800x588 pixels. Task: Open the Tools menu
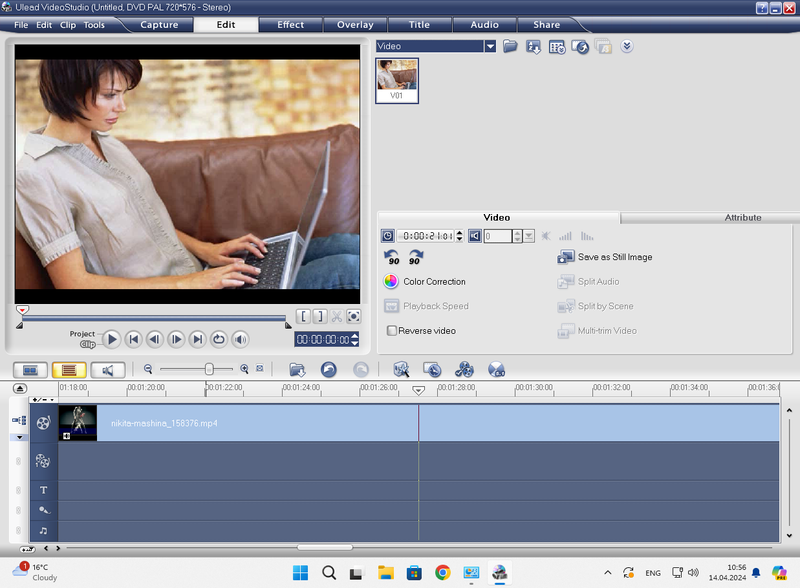[x=94, y=25]
